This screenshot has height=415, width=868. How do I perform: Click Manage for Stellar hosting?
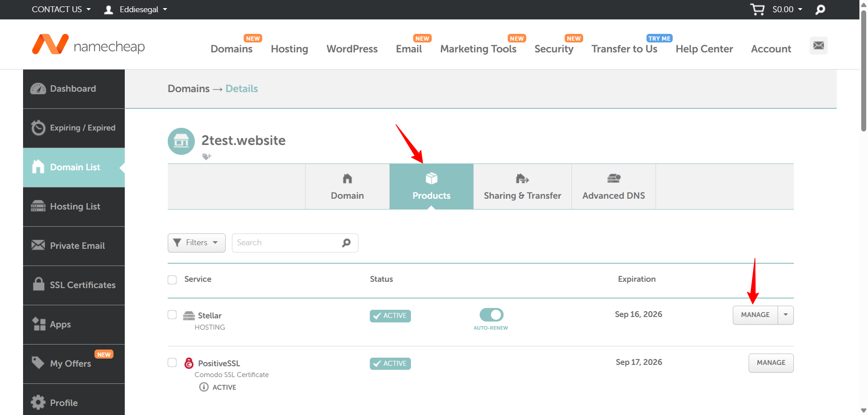755,315
